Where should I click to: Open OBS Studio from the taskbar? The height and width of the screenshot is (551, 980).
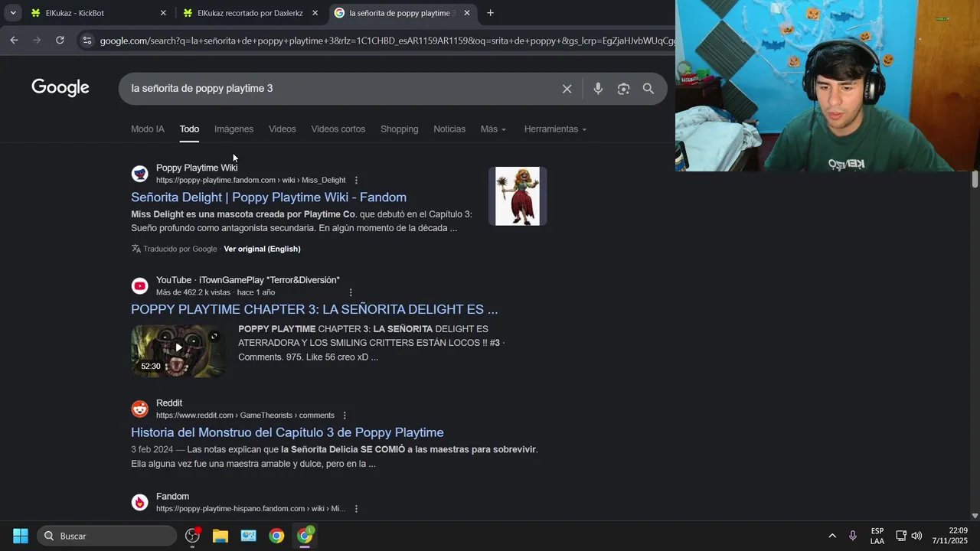[192, 536]
